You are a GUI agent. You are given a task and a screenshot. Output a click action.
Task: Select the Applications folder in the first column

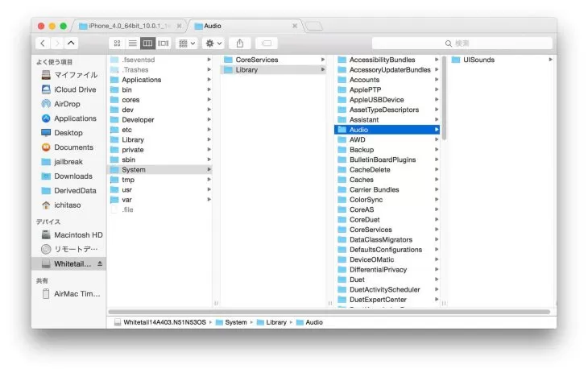click(160, 80)
